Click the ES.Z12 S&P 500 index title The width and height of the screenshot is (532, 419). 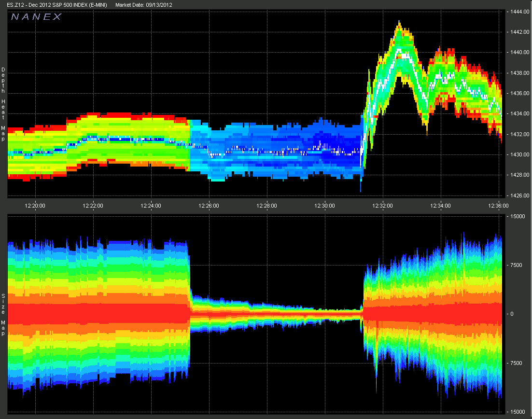tap(58, 5)
